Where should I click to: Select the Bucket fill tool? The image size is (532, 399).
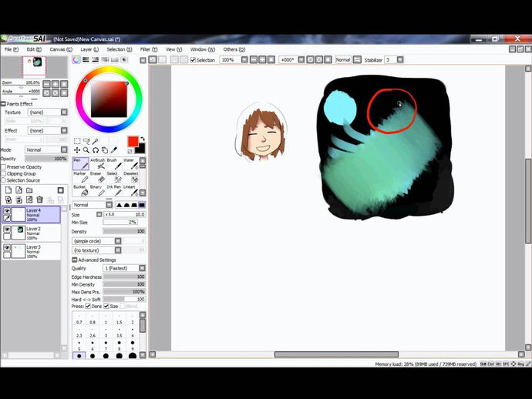pyautogui.click(x=80, y=190)
